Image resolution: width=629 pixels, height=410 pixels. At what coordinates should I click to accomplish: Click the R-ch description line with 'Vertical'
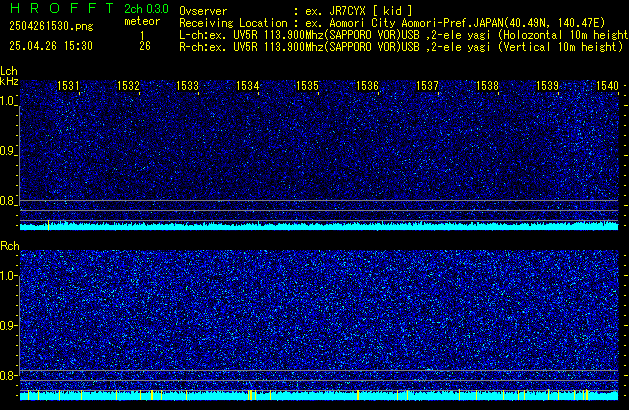pyautogui.click(x=401, y=47)
